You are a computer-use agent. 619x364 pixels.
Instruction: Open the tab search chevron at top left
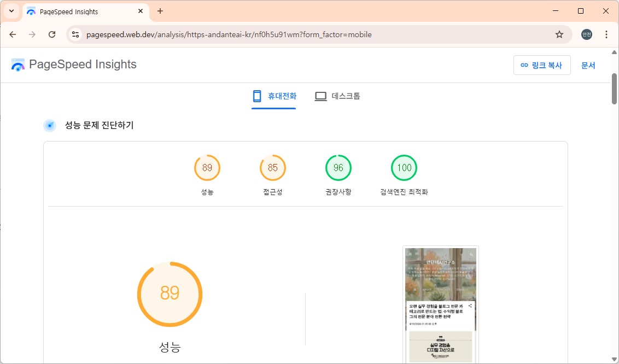(11, 11)
